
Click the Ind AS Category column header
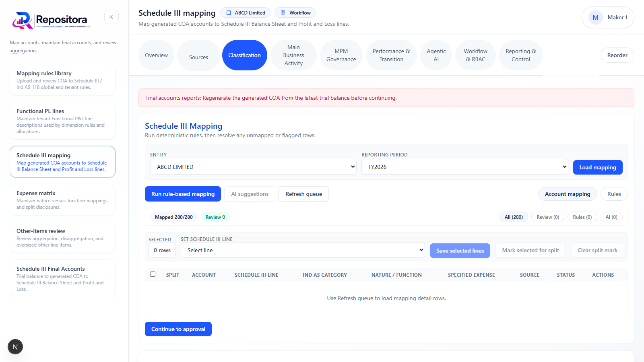coord(325,275)
